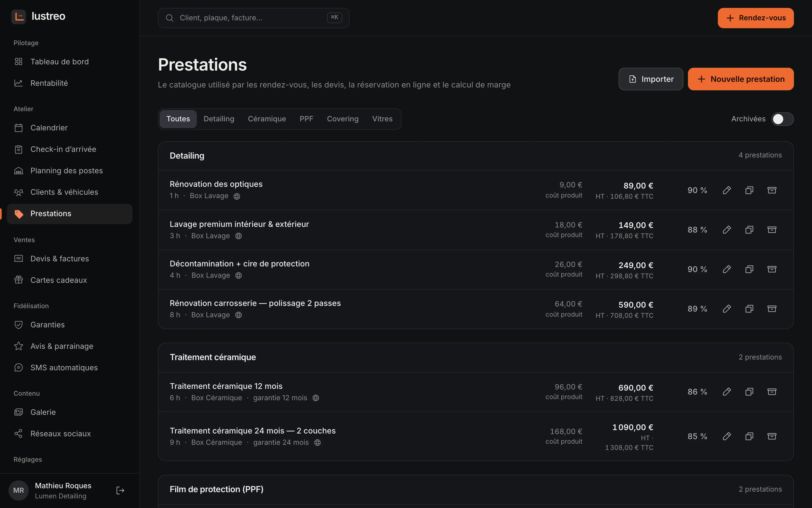812x508 pixels.
Task: Go to Devis & factures
Action: click(69, 259)
